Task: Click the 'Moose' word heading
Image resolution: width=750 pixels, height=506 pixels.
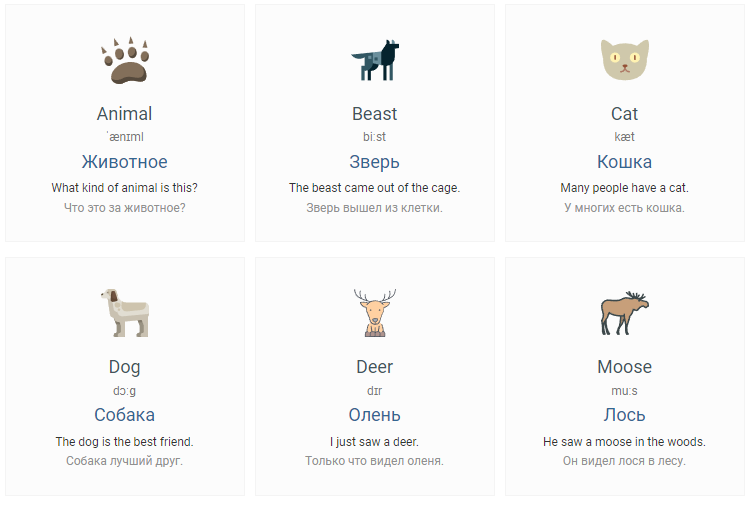Action: coord(624,367)
